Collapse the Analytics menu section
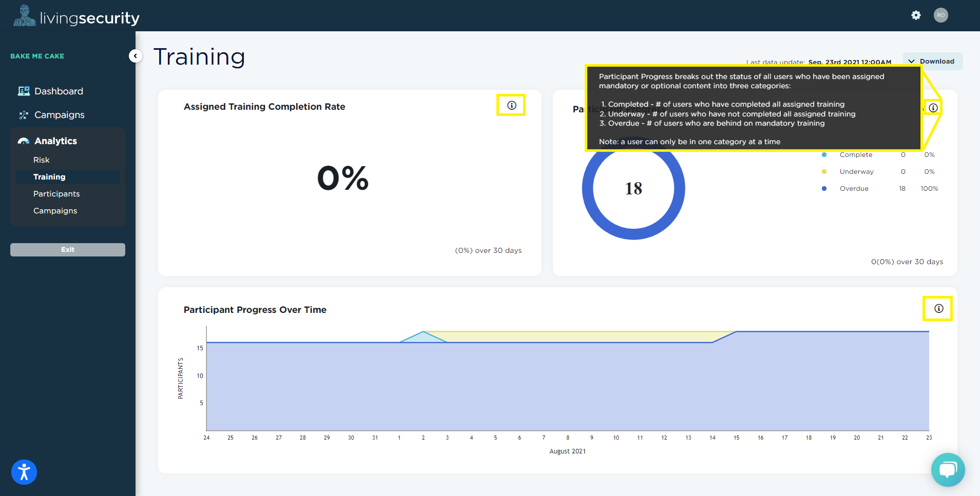Screen dimensions: 980x496 point(55,141)
